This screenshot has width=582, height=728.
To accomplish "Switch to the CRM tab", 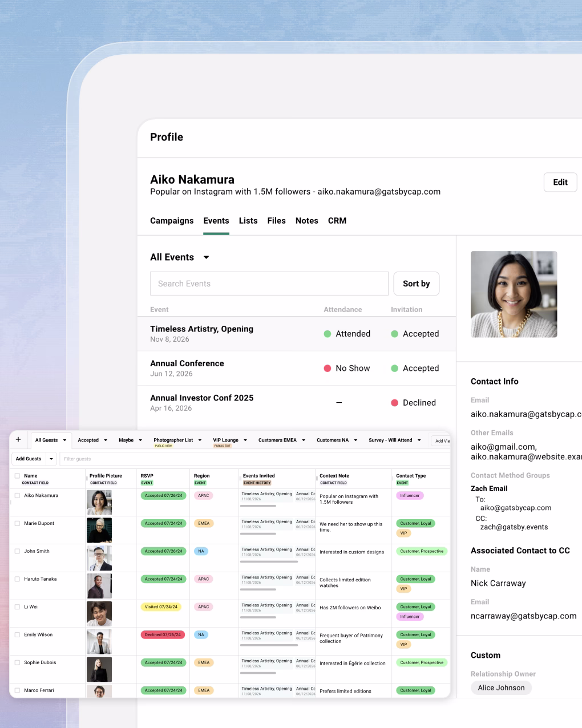I will (x=337, y=221).
